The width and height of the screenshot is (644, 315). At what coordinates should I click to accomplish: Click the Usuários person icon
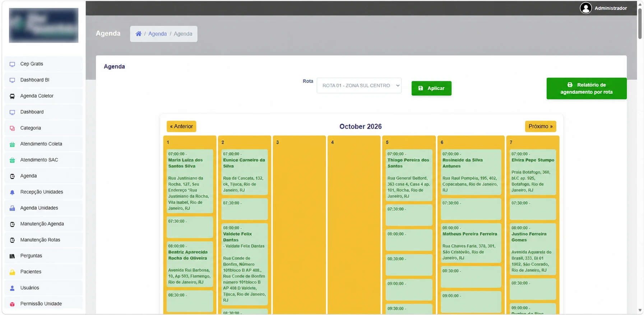pos(12,288)
